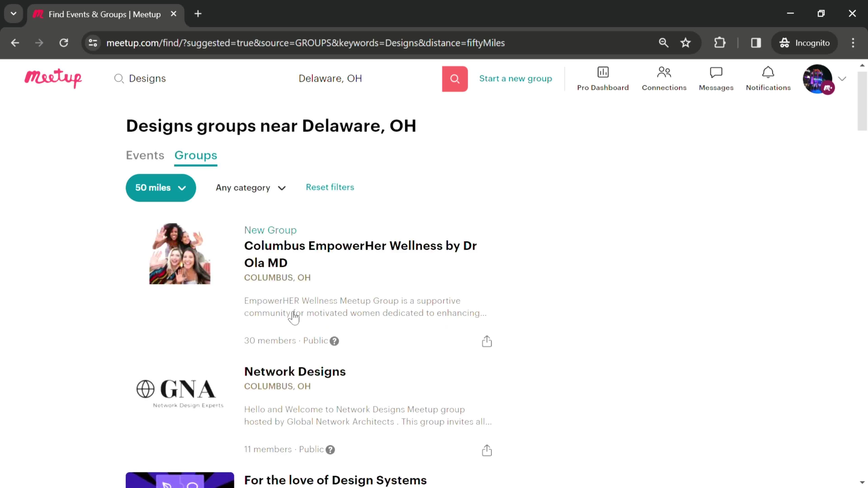Screen dimensions: 868x488
Task: Toggle browser side panel
Action: click(x=756, y=43)
